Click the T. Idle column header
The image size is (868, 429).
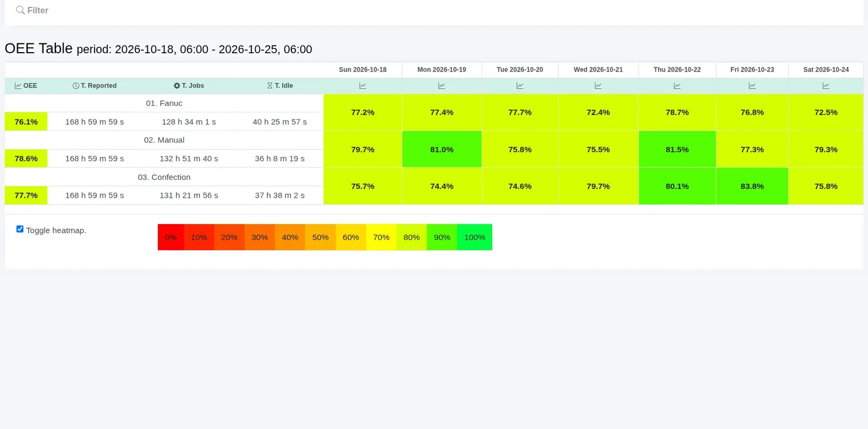tap(280, 86)
